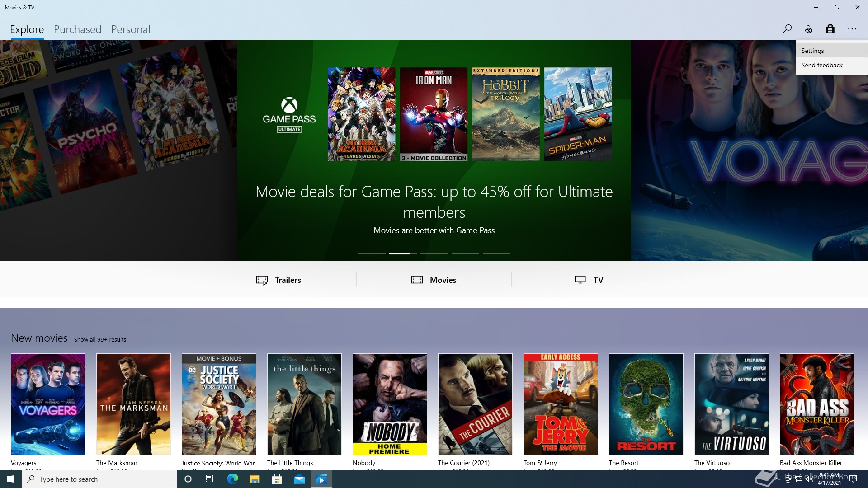The image size is (868, 488).
Task: Open The Resort movie poster
Action: pyautogui.click(x=646, y=404)
